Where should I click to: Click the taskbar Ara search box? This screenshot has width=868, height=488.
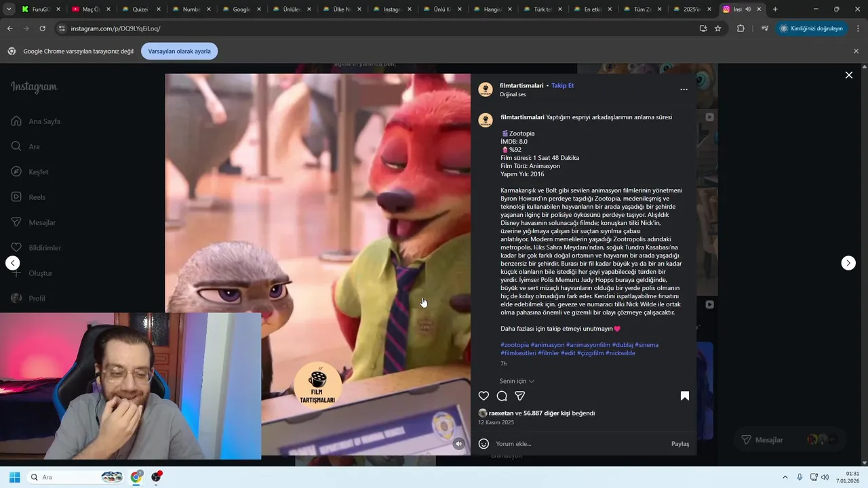tap(77, 477)
